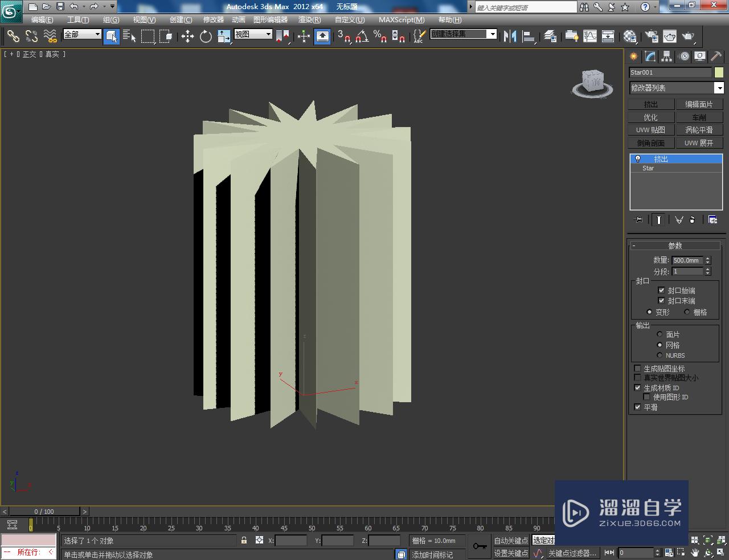Click Bind to Space Warp icon

click(50, 36)
